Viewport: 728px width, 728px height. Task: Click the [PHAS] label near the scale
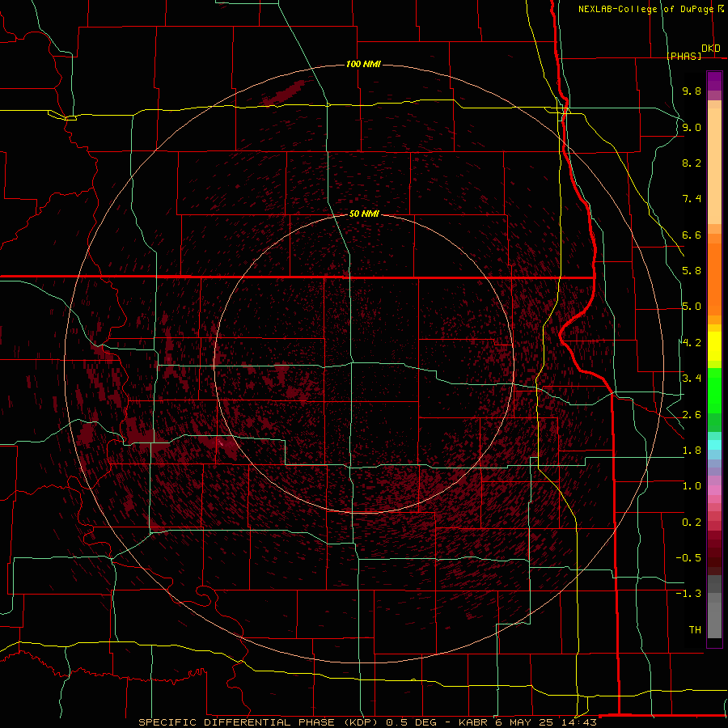pyautogui.click(x=684, y=56)
